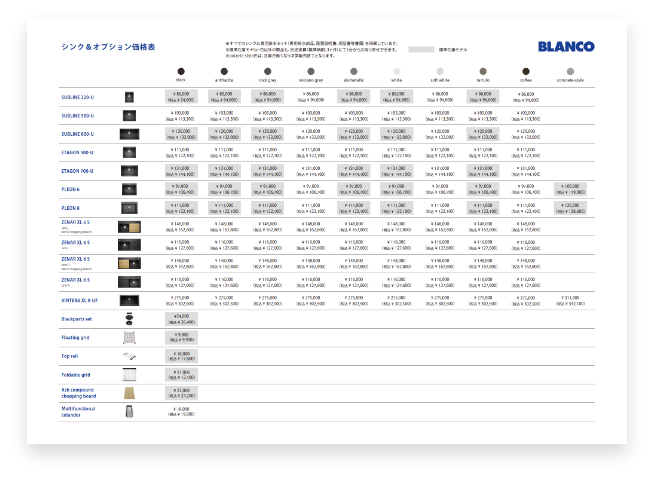Screen dimensions: 654x481
Task: Click the tartufo column header label
Action: pyautogui.click(x=483, y=80)
